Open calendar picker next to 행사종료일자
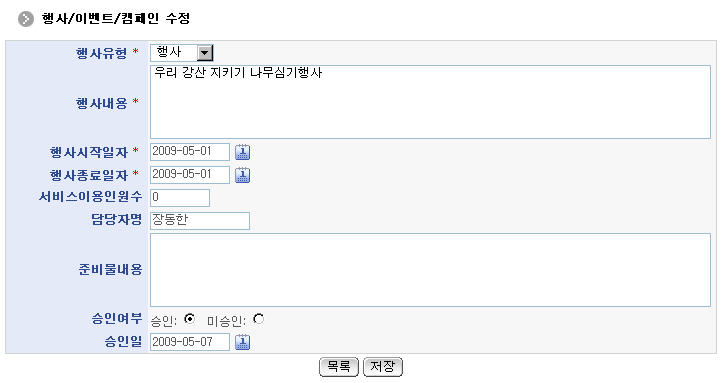The height and width of the screenshot is (383, 728). pos(242,175)
